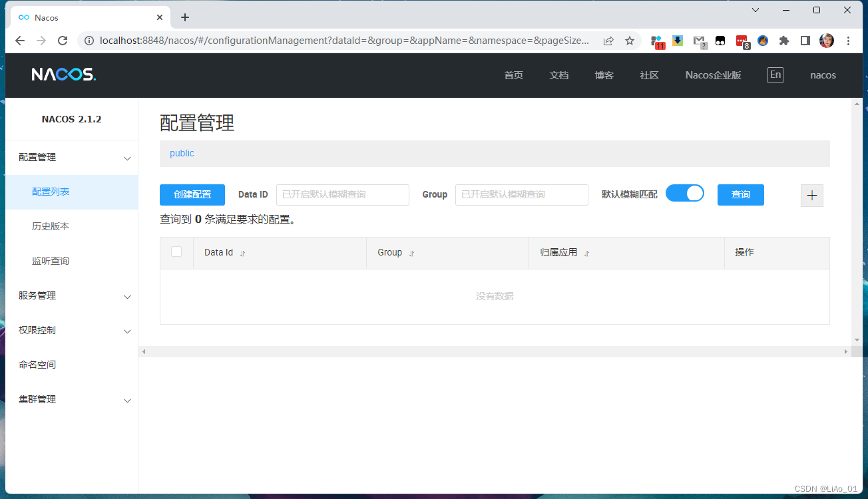Sort the table by Group column

pyautogui.click(x=411, y=253)
